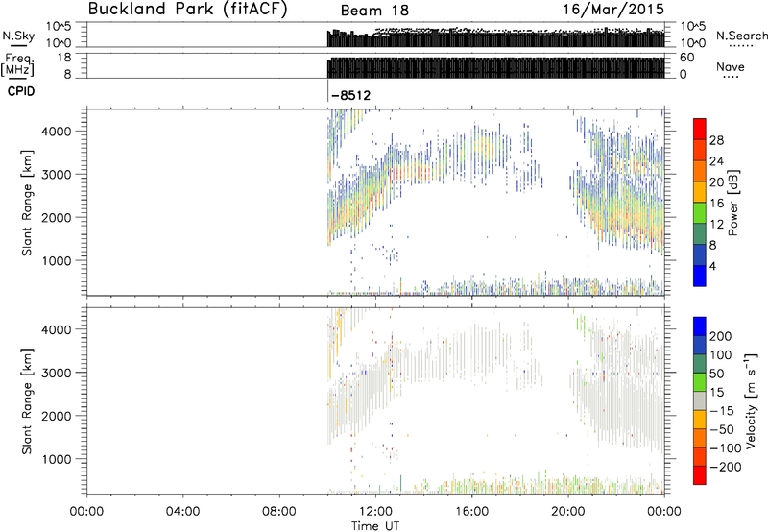This screenshot has width=768, height=532.
Task: Select the Beam 18 label
Action: point(374,11)
